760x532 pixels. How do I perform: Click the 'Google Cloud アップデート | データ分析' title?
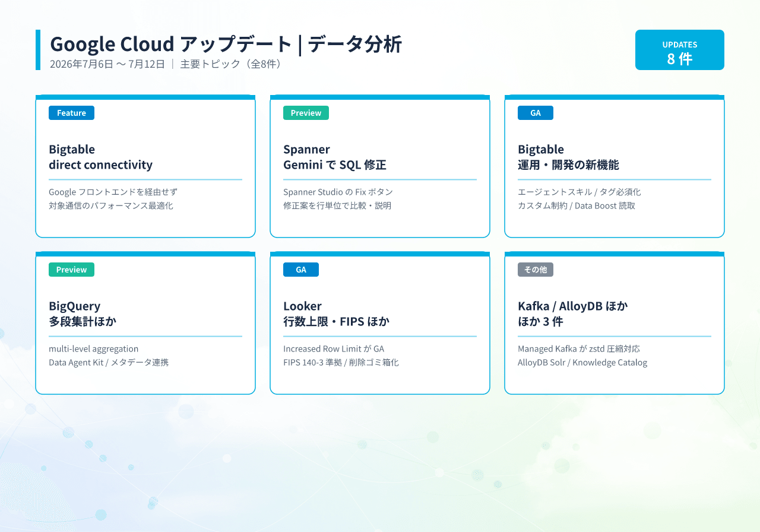coord(226,45)
